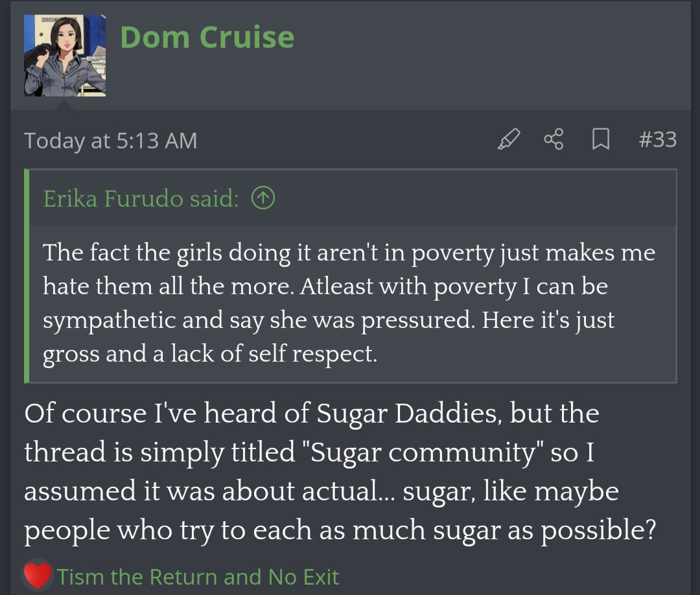Click "Erika Furudo said:" quote header
700x595 pixels.
pyautogui.click(x=141, y=198)
